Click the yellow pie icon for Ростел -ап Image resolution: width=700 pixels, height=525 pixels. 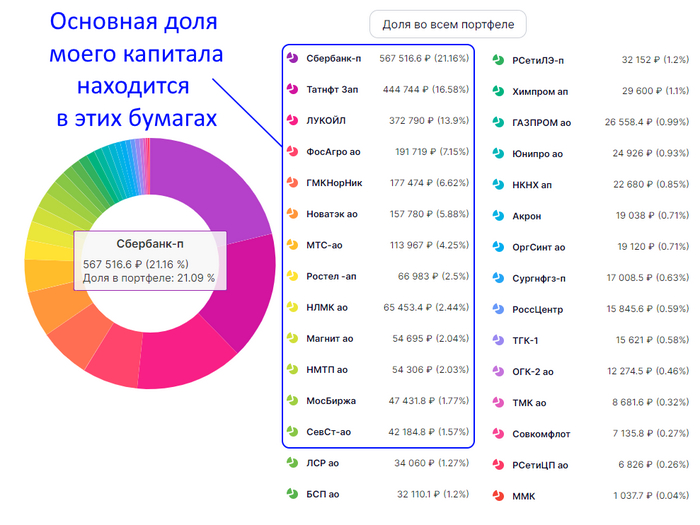click(x=292, y=276)
